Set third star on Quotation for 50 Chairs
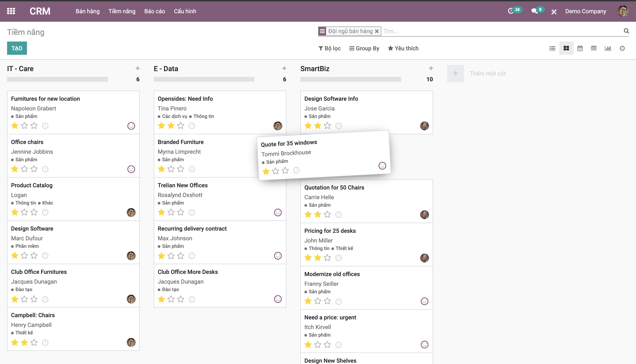This screenshot has width=636, height=364. (327, 214)
